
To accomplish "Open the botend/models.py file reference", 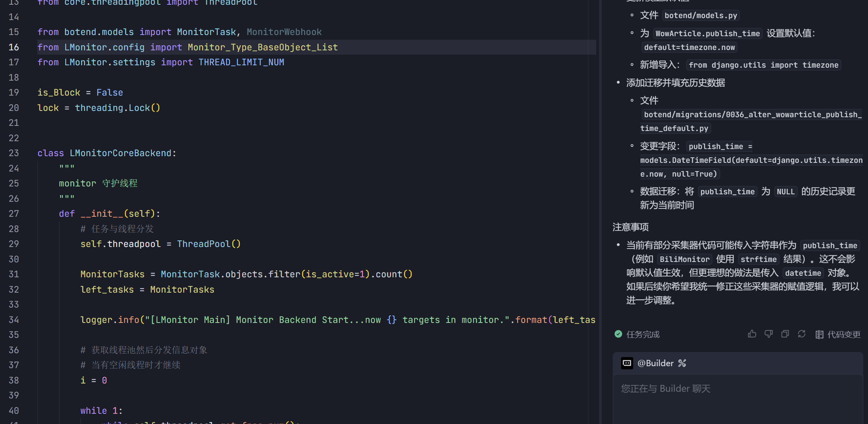I will tap(701, 15).
